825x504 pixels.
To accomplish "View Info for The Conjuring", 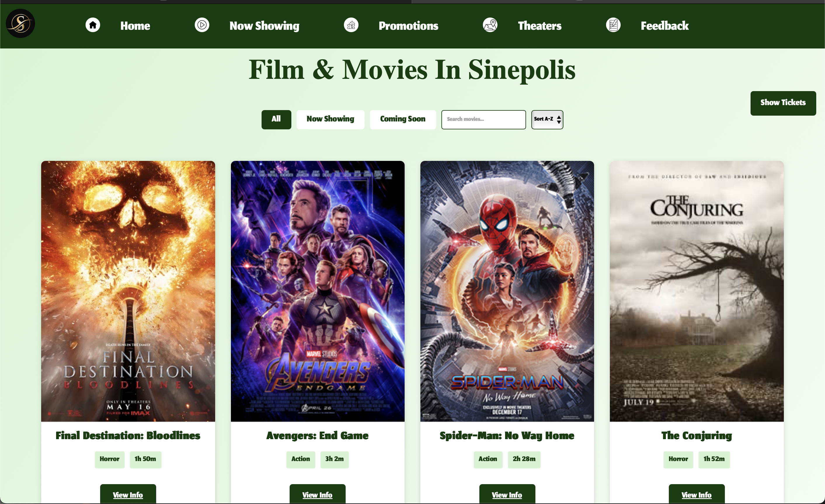I will (697, 494).
